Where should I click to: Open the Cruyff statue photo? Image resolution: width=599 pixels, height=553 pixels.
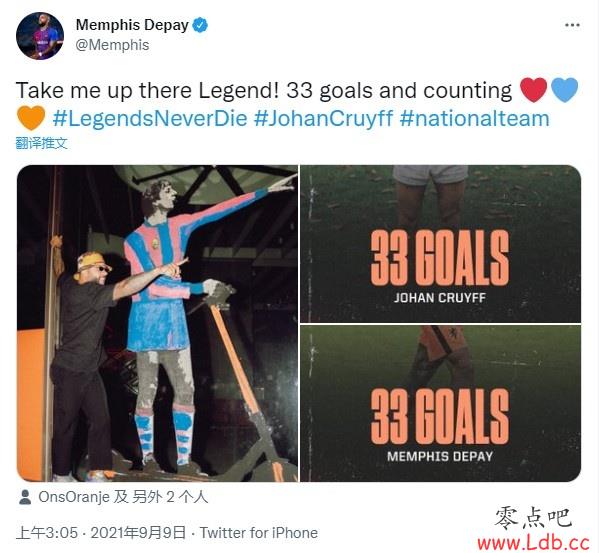[157, 323]
